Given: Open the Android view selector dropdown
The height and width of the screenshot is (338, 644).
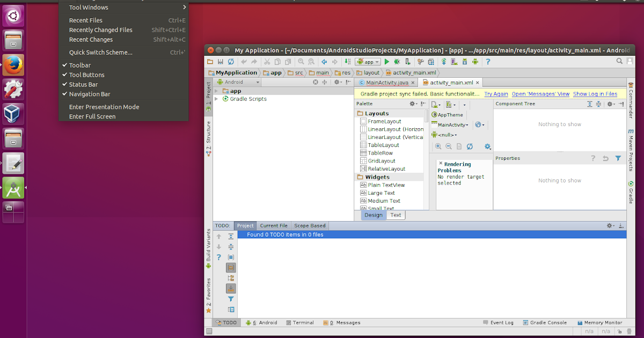Looking at the screenshot, I should (238, 82).
